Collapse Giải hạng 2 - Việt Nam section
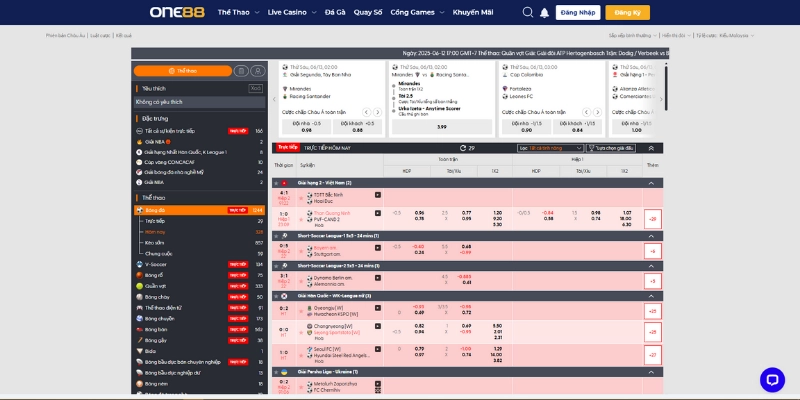The height and width of the screenshot is (400, 800). (x=651, y=183)
